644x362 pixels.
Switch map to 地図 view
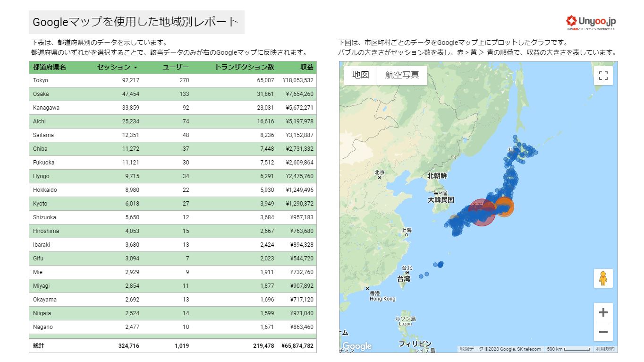pyautogui.click(x=361, y=75)
